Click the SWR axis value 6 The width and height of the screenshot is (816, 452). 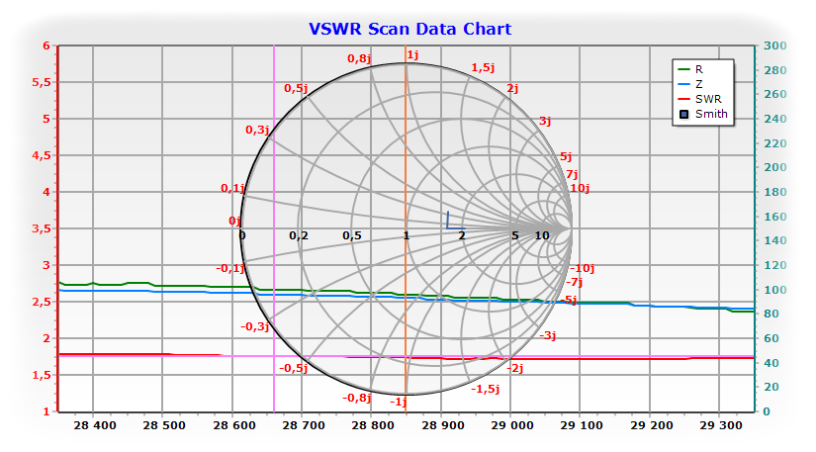click(47, 46)
